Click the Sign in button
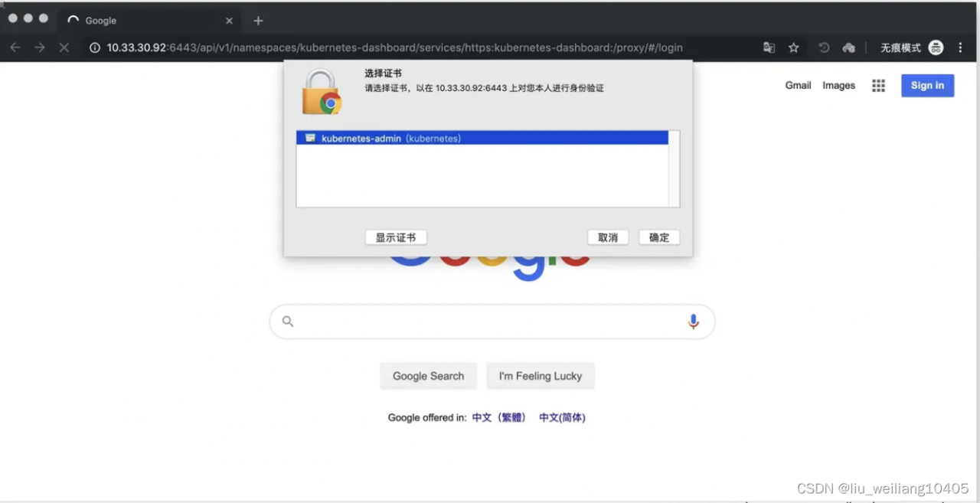 coord(927,86)
